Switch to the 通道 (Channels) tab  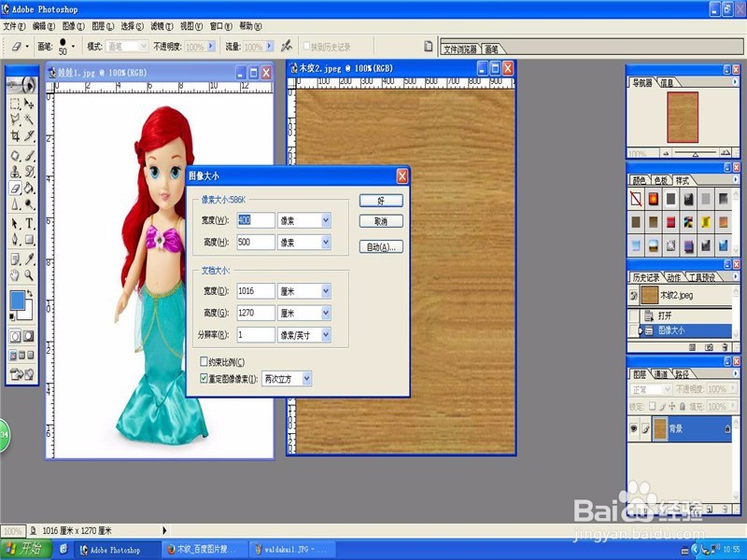pos(661,375)
